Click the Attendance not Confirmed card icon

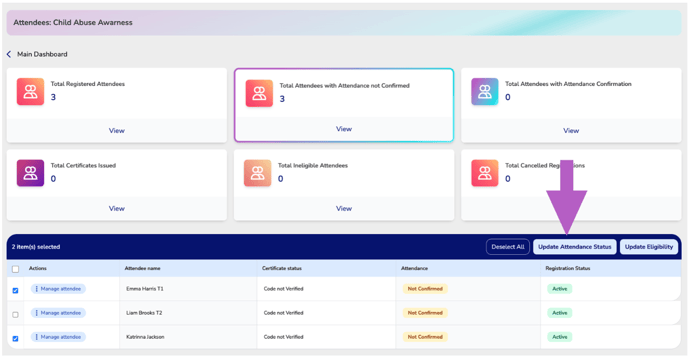click(x=259, y=93)
